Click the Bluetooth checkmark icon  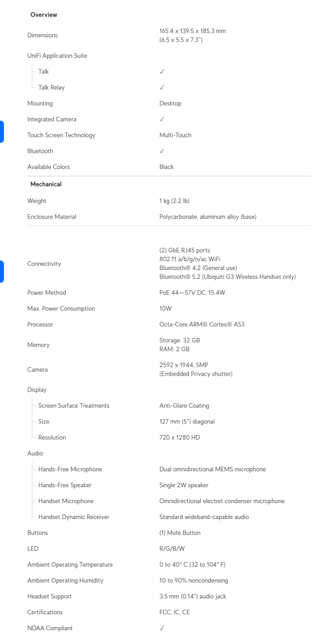coord(162,151)
